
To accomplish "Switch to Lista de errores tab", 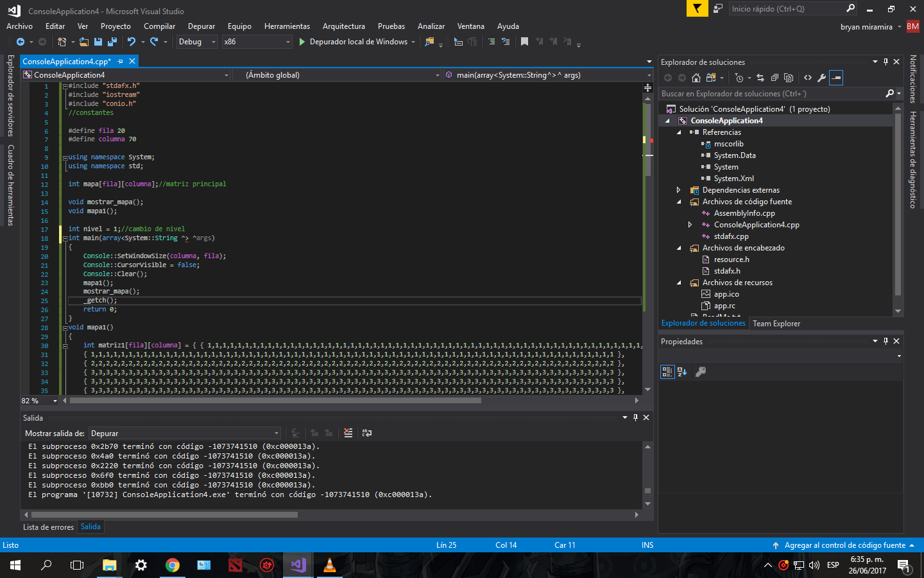I will pos(48,527).
